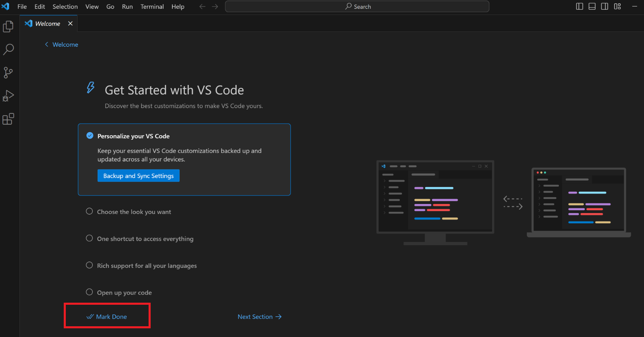Click the Mark Done link
Viewport: 644px width, 337px height.
coord(107,317)
